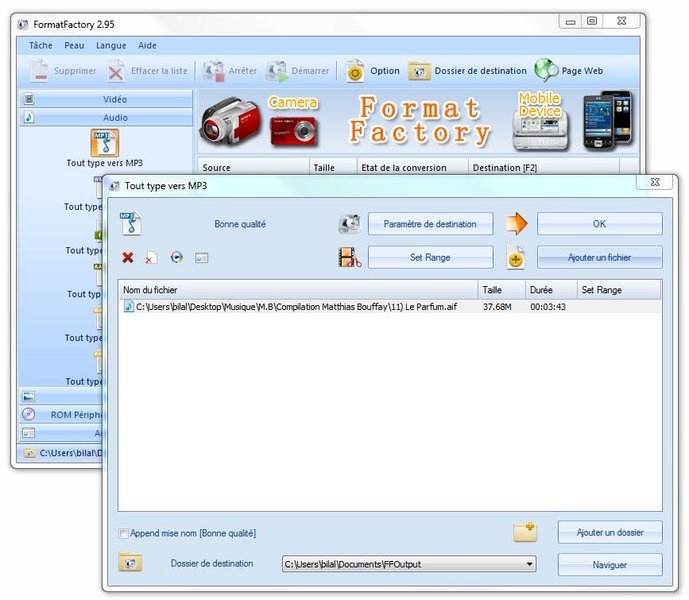The height and width of the screenshot is (600, 689).
Task: Click the MP3 format icon beside Bonne qualité
Action: [131, 224]
